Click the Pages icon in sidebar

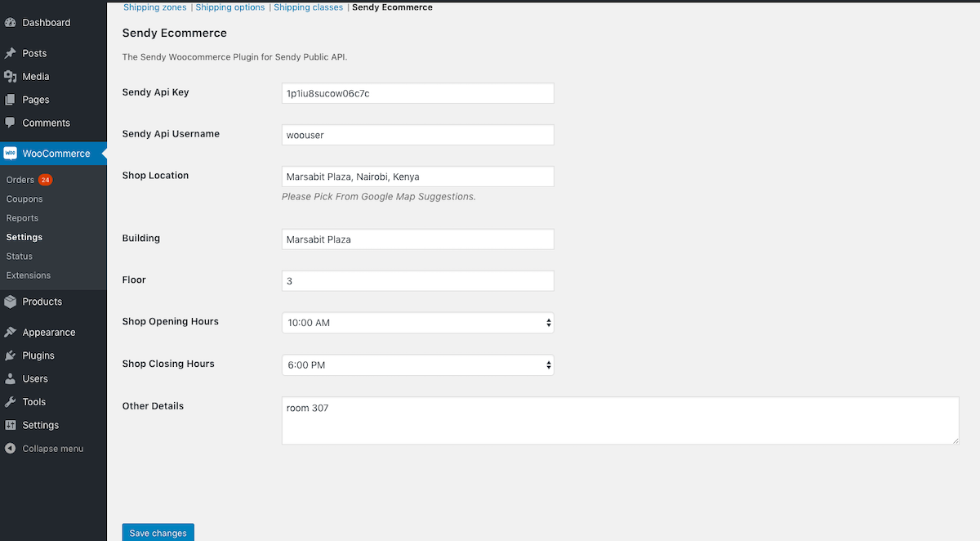(x=11, y=100)
